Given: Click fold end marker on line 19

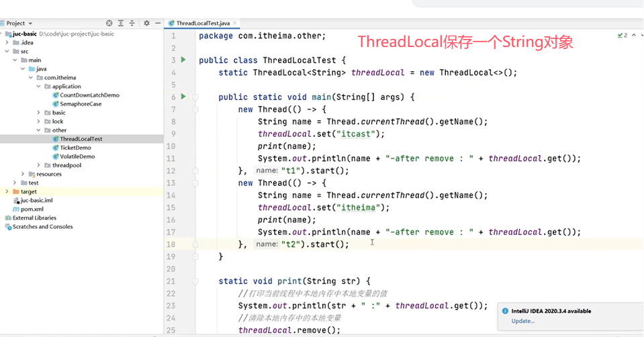Looking at the screenshot, I should 195,256.
